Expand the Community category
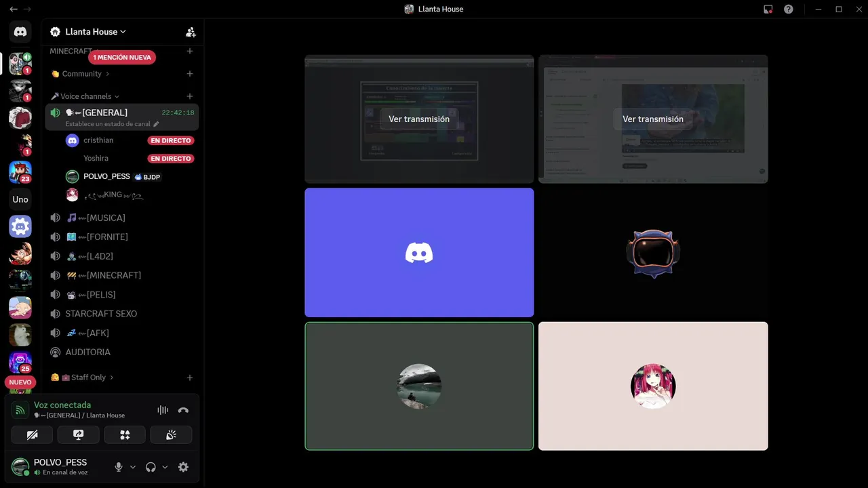This screenshot has width=868, height=488. coord(80,74)
